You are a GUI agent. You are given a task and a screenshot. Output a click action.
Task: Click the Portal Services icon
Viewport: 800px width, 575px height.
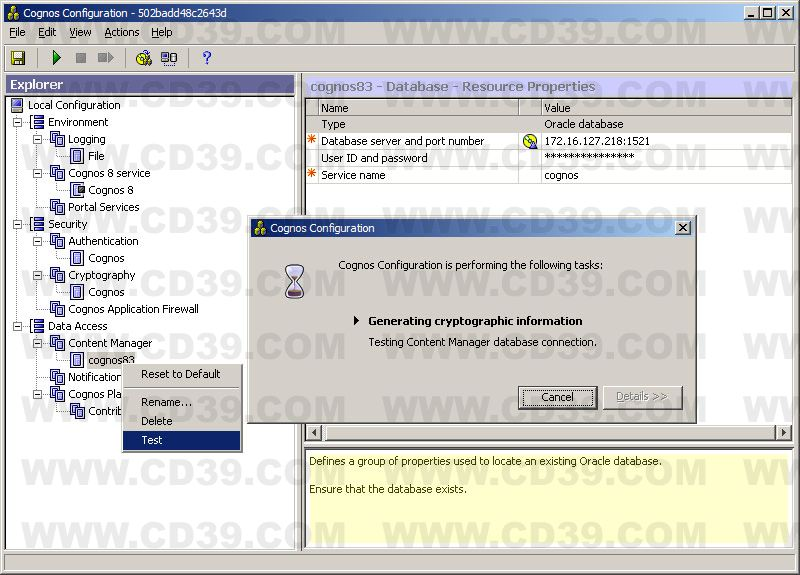tap(57, 207)
